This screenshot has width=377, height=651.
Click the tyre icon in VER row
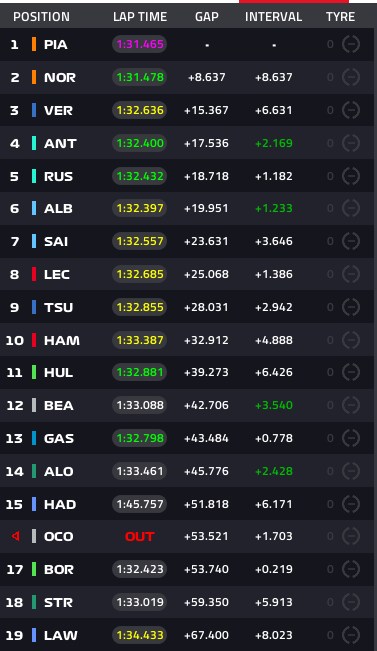(x=350, y=110)
